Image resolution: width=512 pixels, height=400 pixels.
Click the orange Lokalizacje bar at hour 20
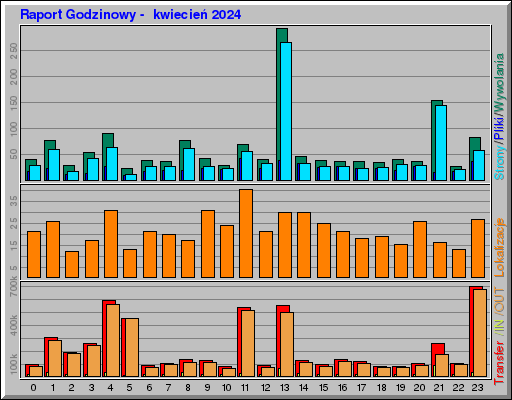click(x=420, y=249)
